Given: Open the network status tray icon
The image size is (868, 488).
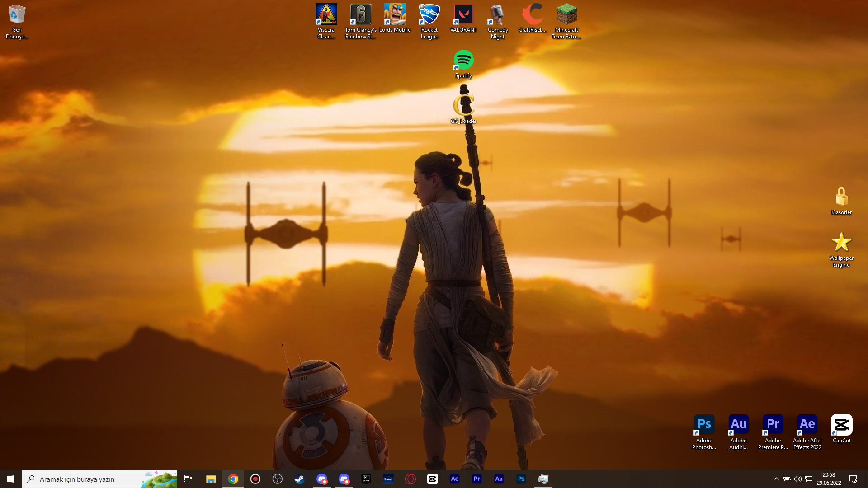Looking at the screenshot, I should [809, 479].
